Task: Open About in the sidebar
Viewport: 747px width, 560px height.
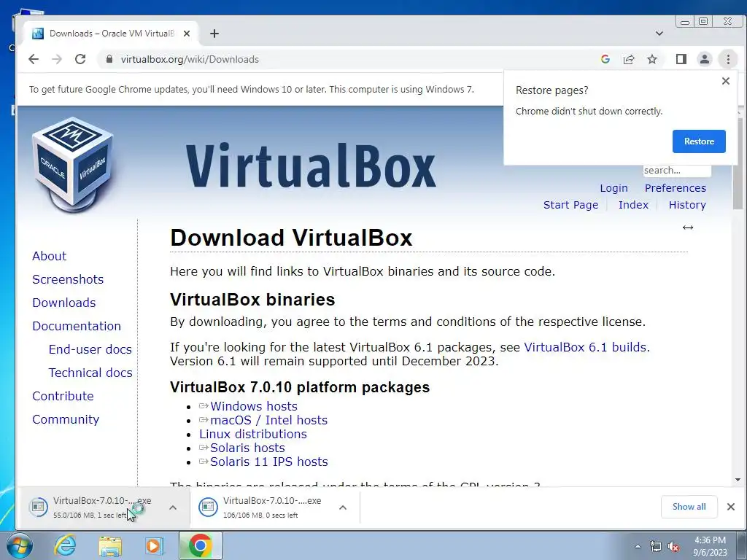Action: point(49,256)
